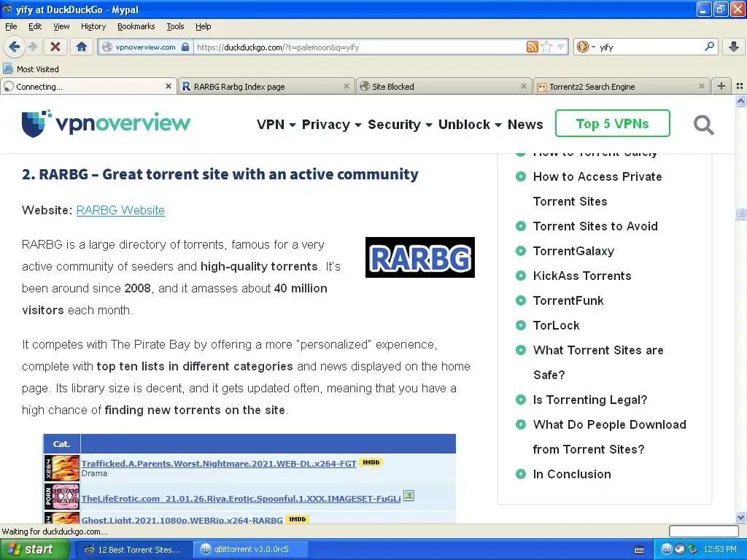
Task: Jump to TorrentGalaxy section
Action: coord(573,251)
